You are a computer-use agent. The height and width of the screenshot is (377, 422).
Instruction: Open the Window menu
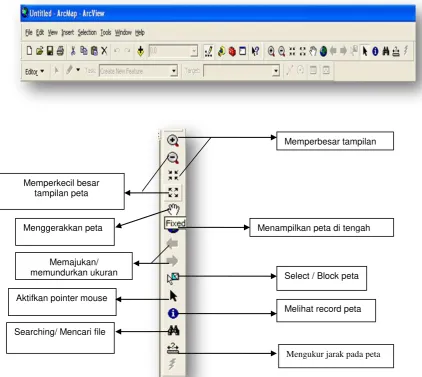click(123, 32)
